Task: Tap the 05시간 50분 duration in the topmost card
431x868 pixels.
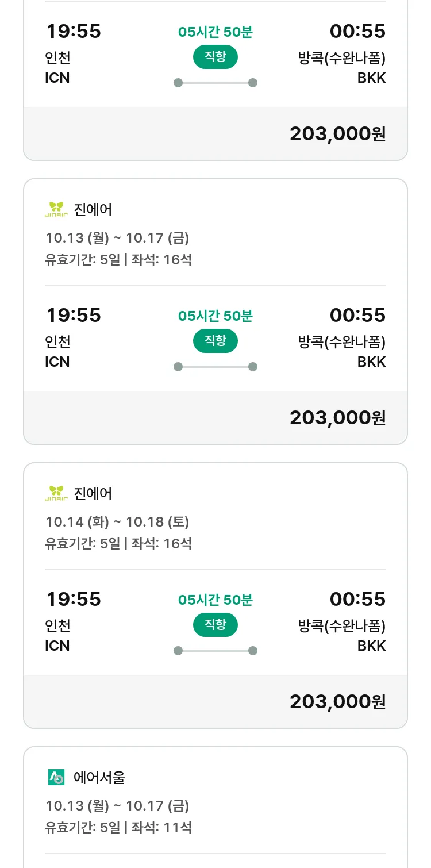Action: [x=215, y=32]
